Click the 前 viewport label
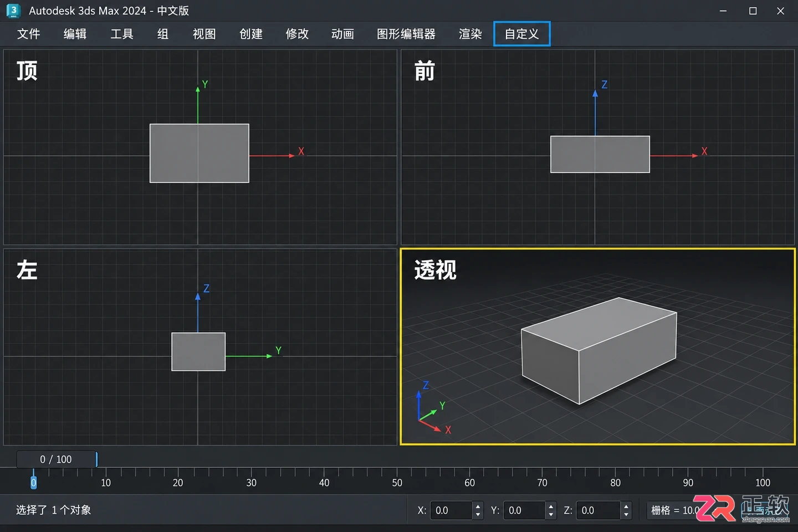798x532 pixels. 425,71
